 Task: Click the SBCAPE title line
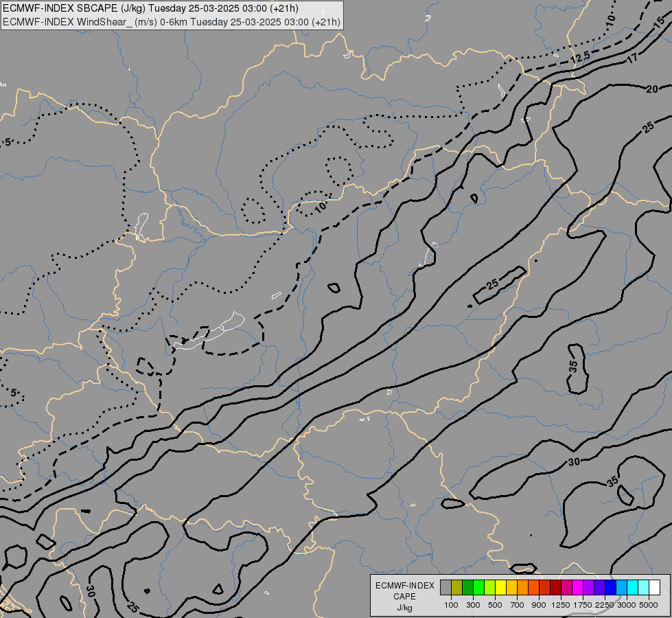point(150,8)
